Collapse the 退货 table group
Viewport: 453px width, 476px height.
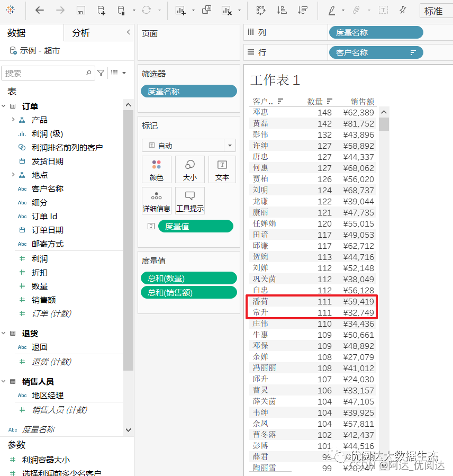[x=4, y=333]
